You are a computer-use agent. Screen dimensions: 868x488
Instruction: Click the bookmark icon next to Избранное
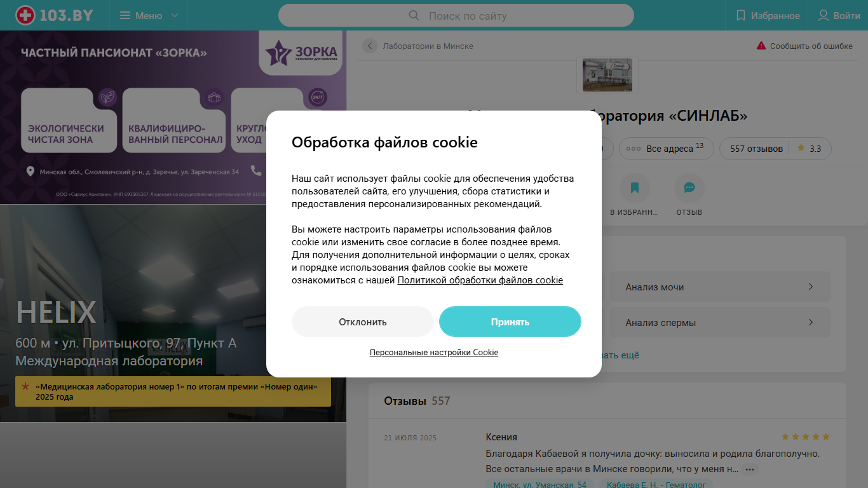coord(740,15)
